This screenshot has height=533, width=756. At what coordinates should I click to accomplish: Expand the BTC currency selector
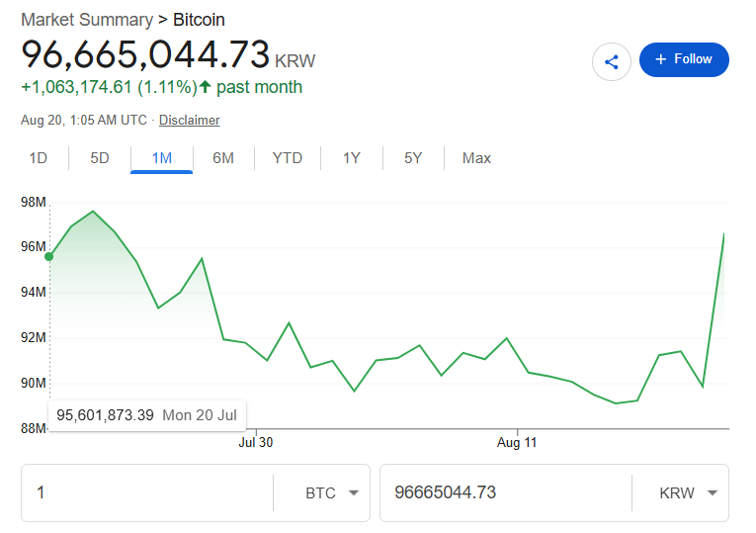(x=321, y=493)
